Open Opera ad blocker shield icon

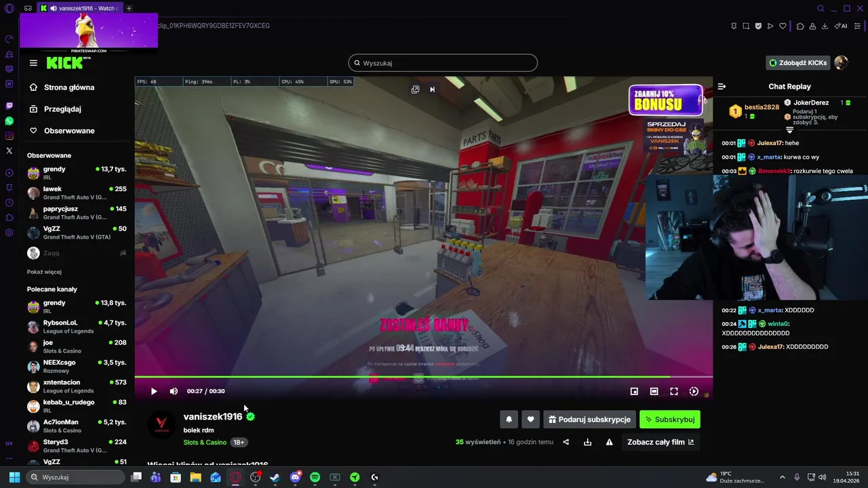(x=758, y=26)
